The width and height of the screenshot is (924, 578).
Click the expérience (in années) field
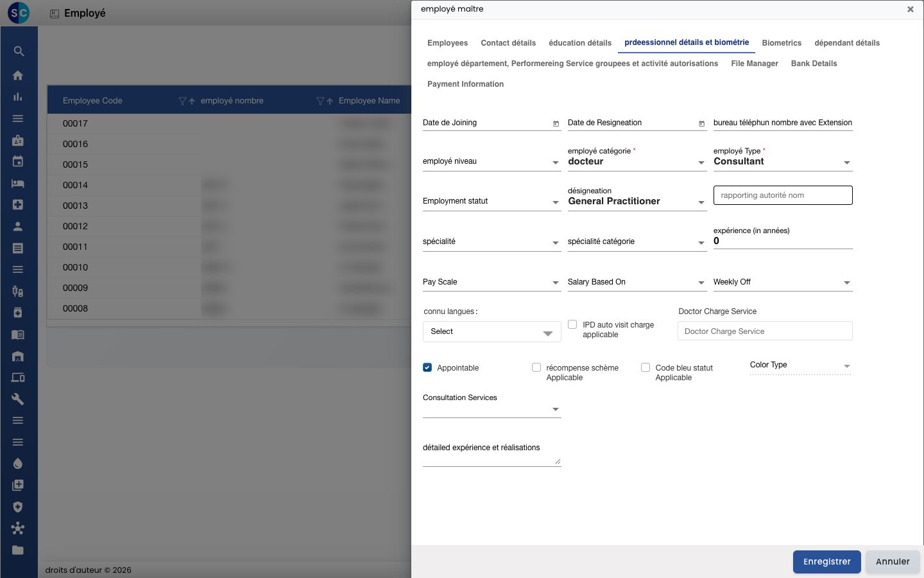pyautogui.click(x=783, y=241)
